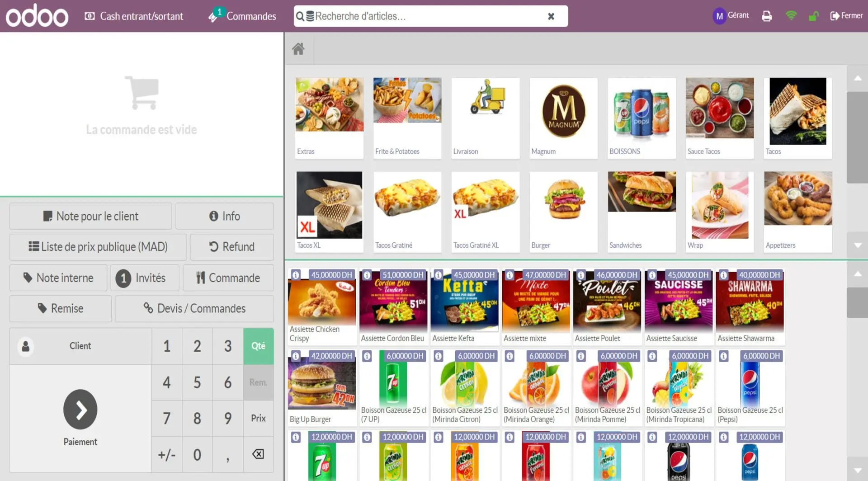Open info icon on Assiette Saucisse
Image resolution: width=868 pixels, height=481 pixels.
pos(652,275)
